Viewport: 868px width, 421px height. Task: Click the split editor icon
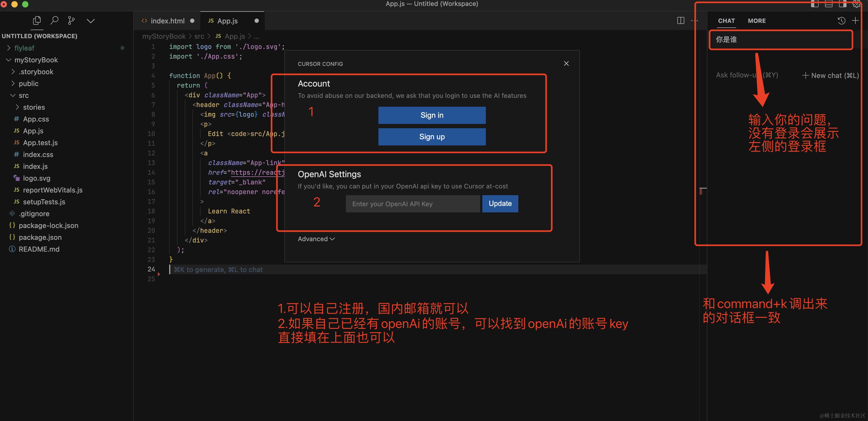coord(680,21)
